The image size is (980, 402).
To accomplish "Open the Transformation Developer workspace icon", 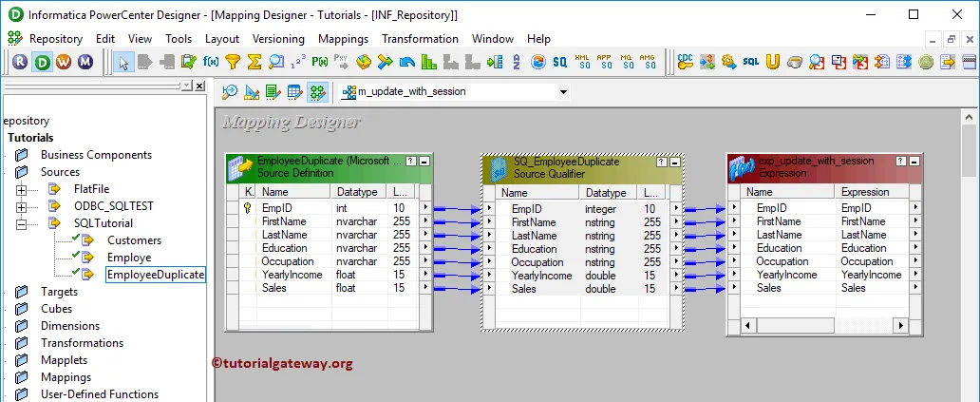I will pyautogui.click(x=273, y=92).
